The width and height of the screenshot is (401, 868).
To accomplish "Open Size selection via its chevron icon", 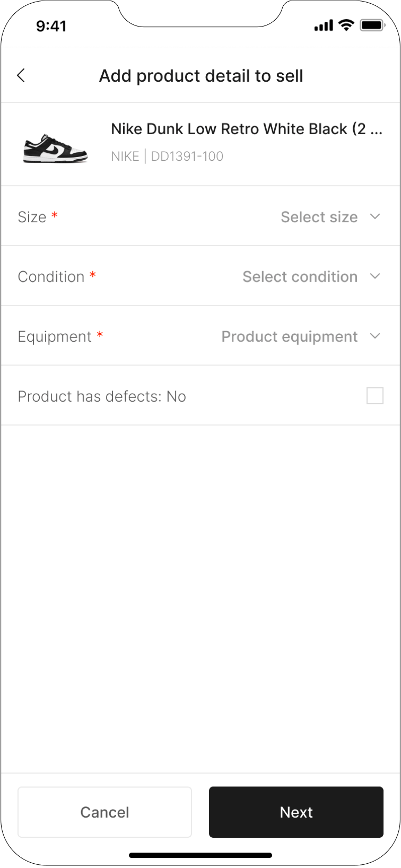I will pos(375,216).
